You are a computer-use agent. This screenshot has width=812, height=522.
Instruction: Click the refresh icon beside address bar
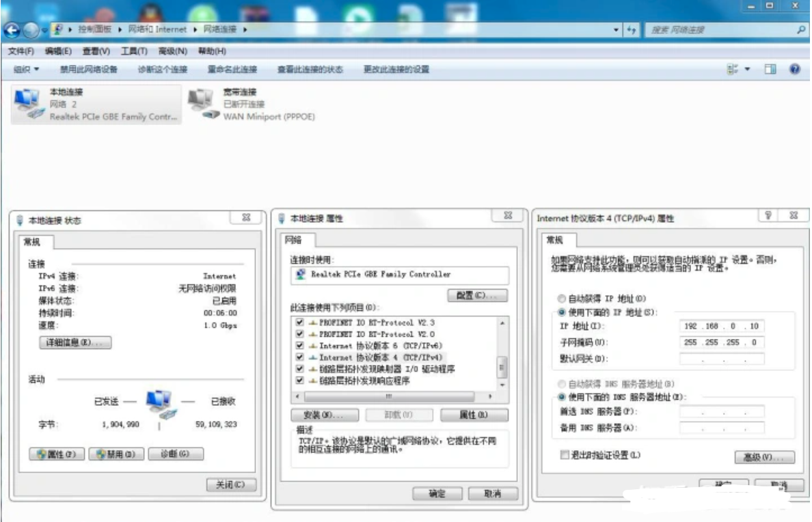point(632,30)
